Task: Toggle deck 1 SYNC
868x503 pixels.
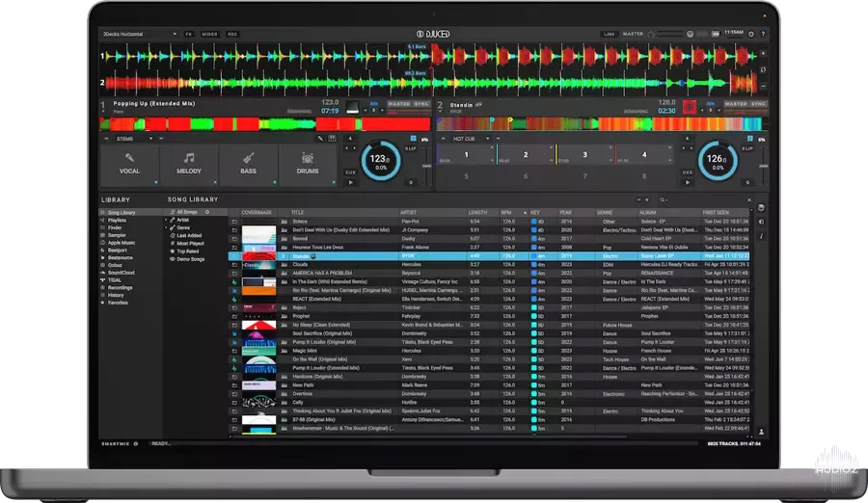Action: coord(421,103)
